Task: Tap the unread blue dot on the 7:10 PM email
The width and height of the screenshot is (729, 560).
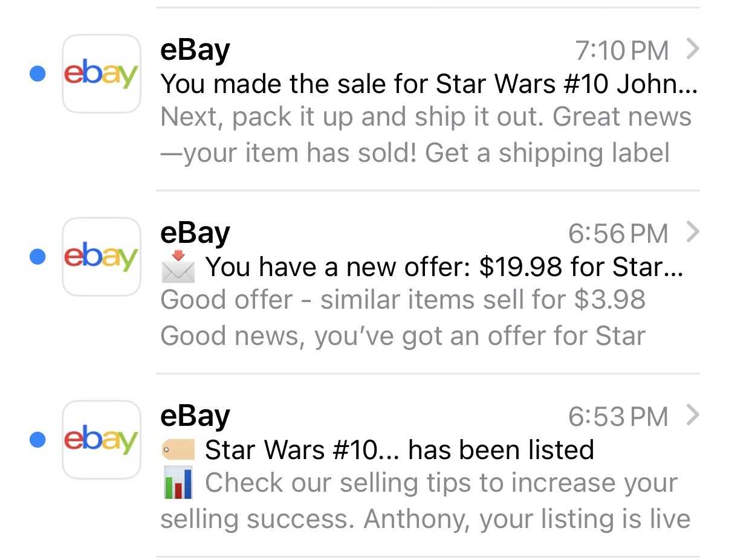Action: (x=38, y=74)
